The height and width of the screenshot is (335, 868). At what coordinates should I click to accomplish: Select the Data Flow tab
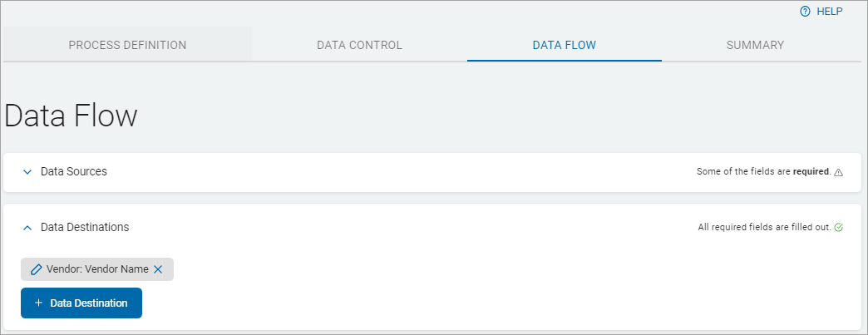pyautogui.click(x=564, y=45)
